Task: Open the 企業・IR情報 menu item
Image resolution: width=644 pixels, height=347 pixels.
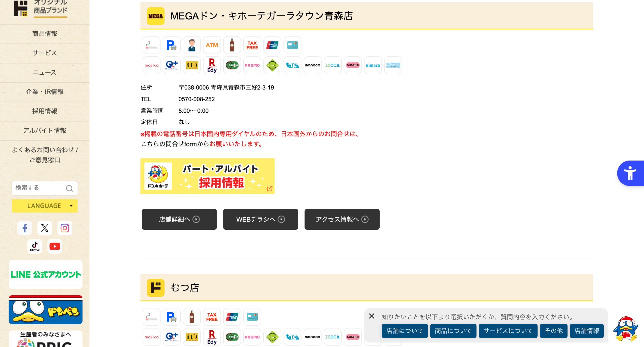Action: point(45,92)
